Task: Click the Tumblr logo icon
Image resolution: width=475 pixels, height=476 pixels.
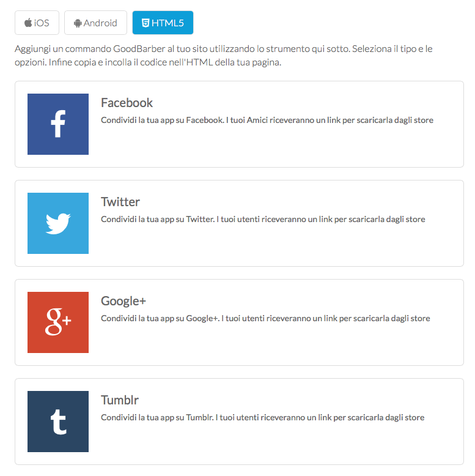Action: 58,422
